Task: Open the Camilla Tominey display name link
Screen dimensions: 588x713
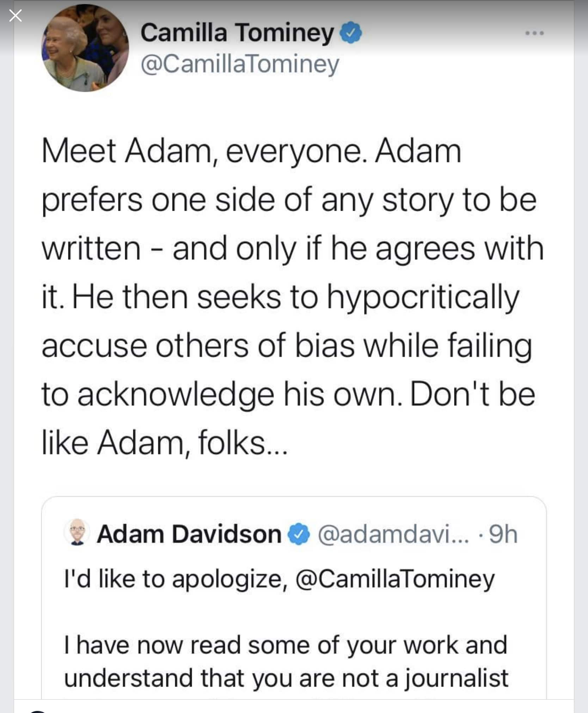Action: pos(237,33)
